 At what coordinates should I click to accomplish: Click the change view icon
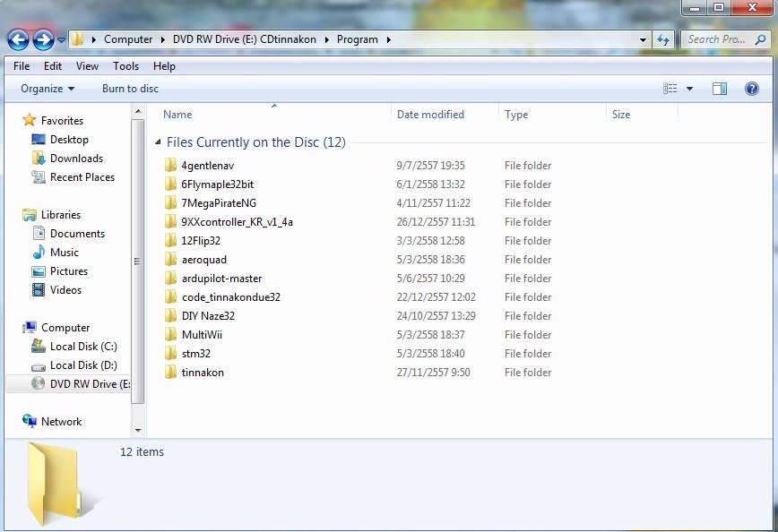670,89
